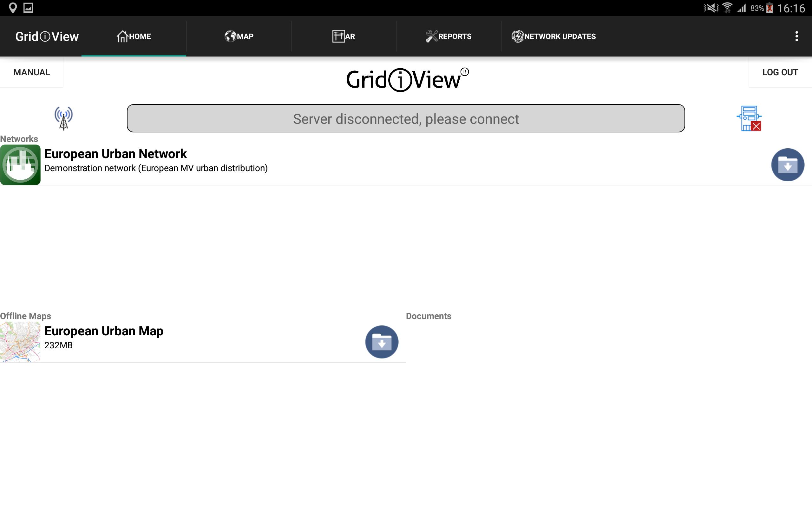Open the three-dot overflow menu
This screenshot has height=508, width=812.
pyautogui.click(x=796, y=36)
